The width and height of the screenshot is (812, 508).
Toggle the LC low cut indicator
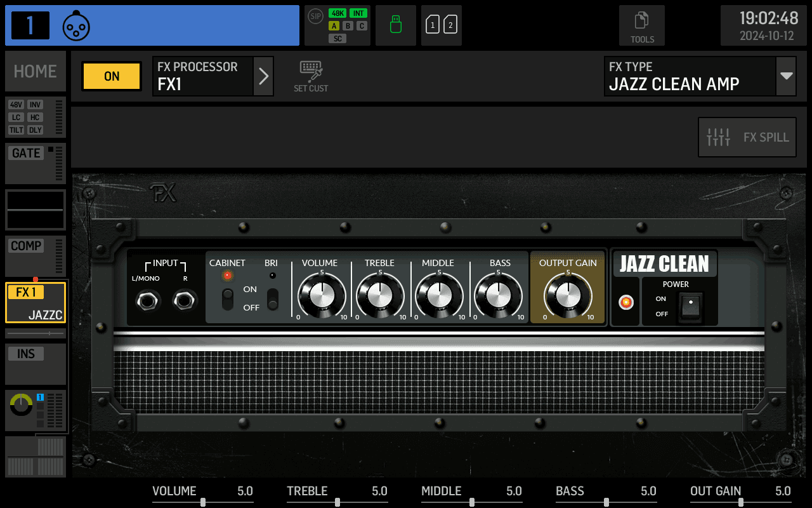16,117
